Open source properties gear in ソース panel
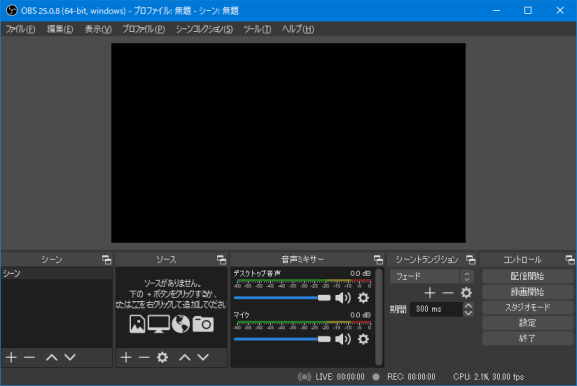This screenshot has width=577, height=386. pyautogui.click(x=162, y=357)
